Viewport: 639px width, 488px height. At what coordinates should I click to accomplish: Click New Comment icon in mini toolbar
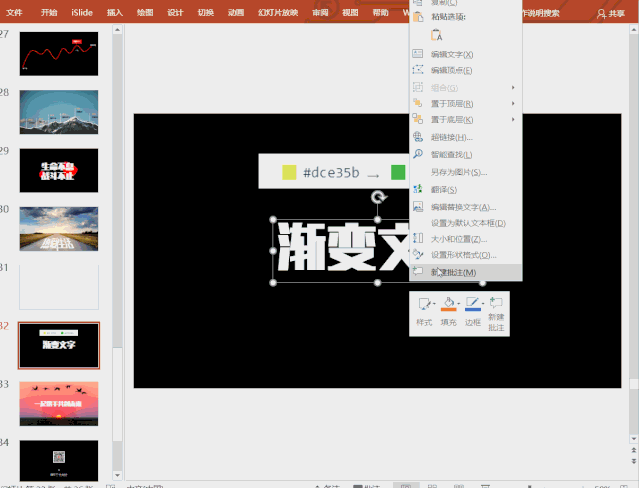pyautogui.click(x=496, y=303)
